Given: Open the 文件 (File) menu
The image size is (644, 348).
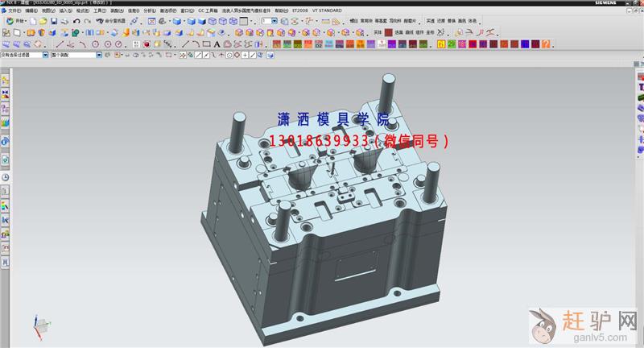Looking at the screenshot, I should [13, 10].
